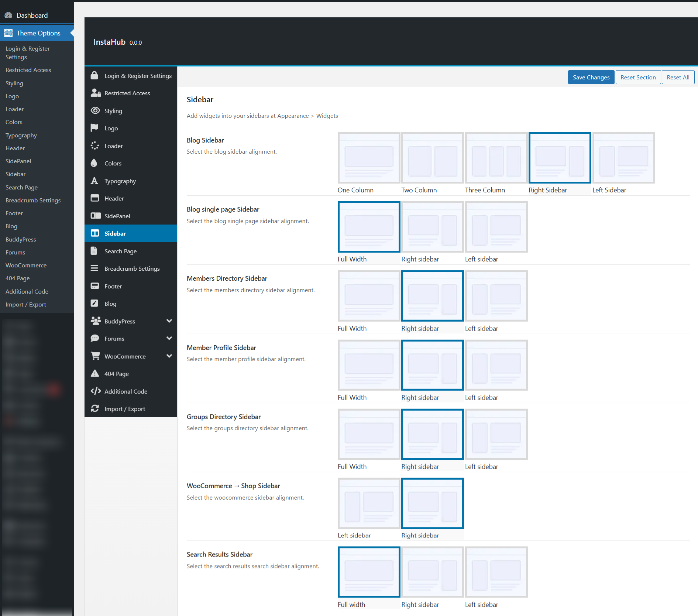Click the lock icon for Login & Register Settings
The height and width of the screenshot is (616, 698).
coord(94,76)
